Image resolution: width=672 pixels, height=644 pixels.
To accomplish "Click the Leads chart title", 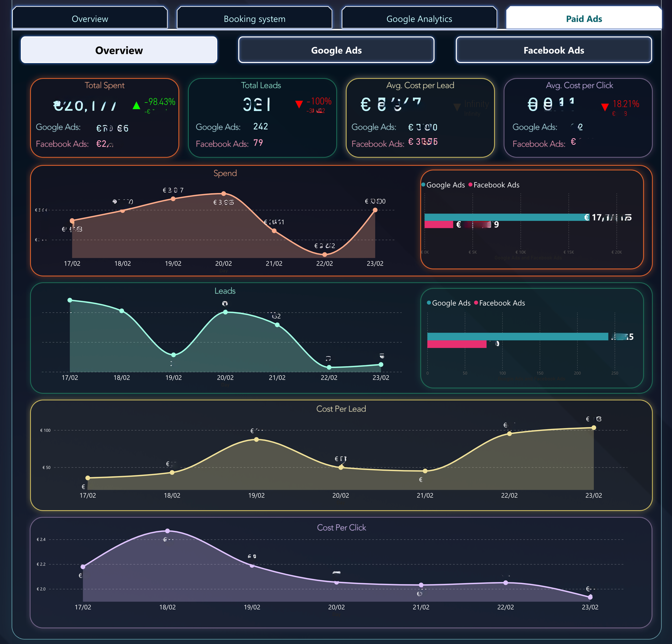I will [x=225, y=291].
